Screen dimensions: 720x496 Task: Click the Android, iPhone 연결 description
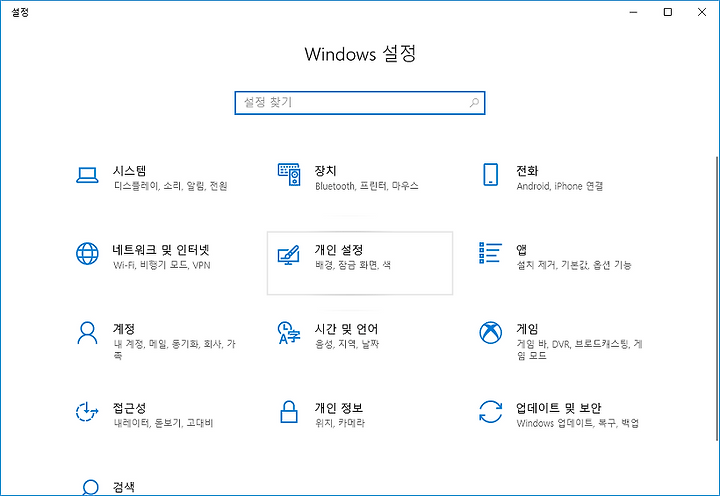point(560,186)
